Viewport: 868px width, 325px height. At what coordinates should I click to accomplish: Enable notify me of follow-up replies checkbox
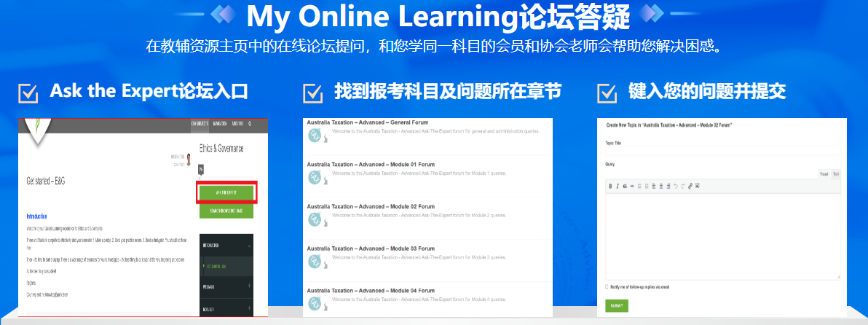pyautogui.click(x=608, y=287)
